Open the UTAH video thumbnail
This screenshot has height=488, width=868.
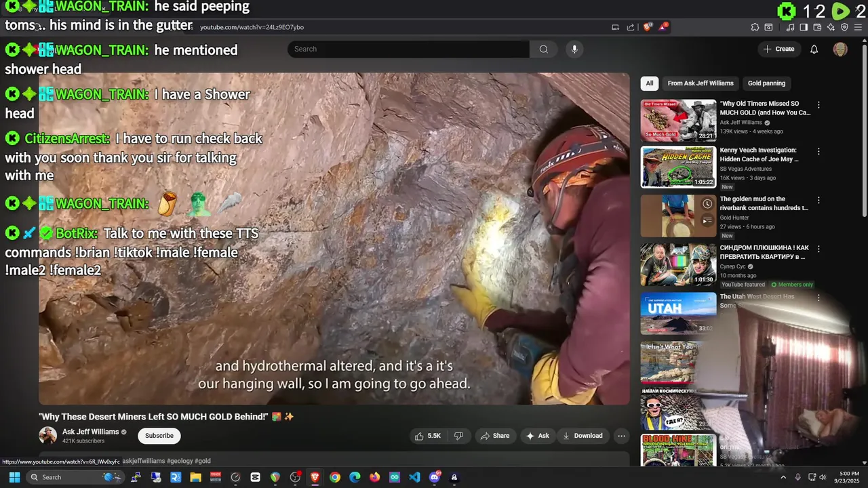(678, 313)
